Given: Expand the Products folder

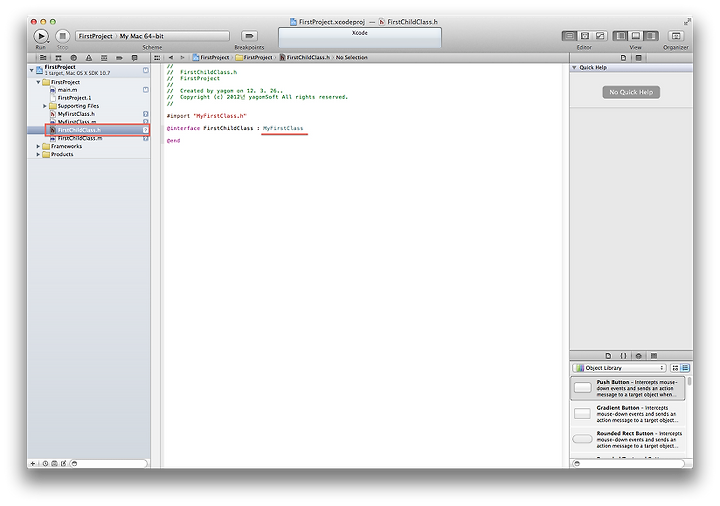Looking at the screenshot, I should pos(38,155).
